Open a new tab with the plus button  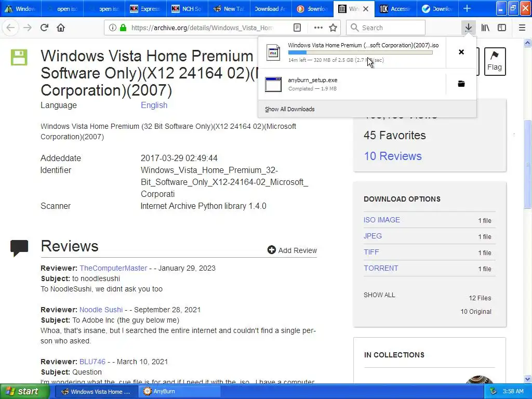click(x=467, y=8)
